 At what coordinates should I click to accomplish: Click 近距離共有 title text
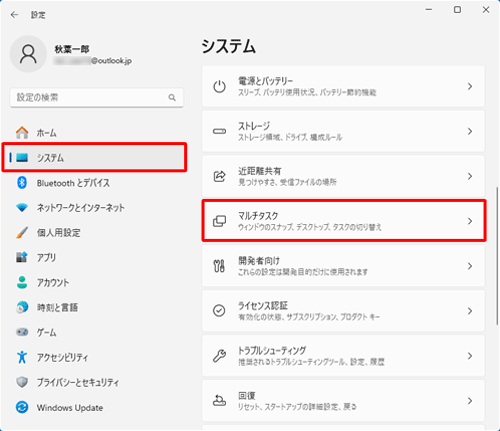pyautogui.click(x=260, y=171)
